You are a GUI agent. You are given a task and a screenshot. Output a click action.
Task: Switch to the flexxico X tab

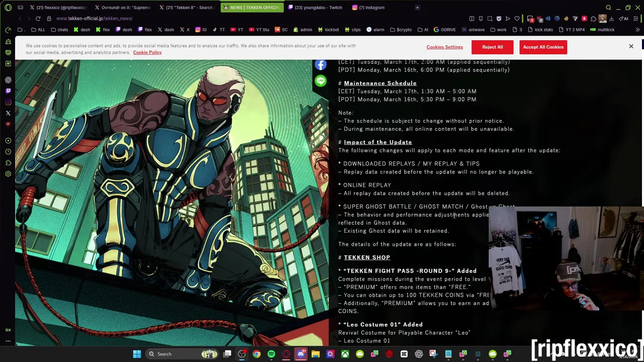pos(58,8)
